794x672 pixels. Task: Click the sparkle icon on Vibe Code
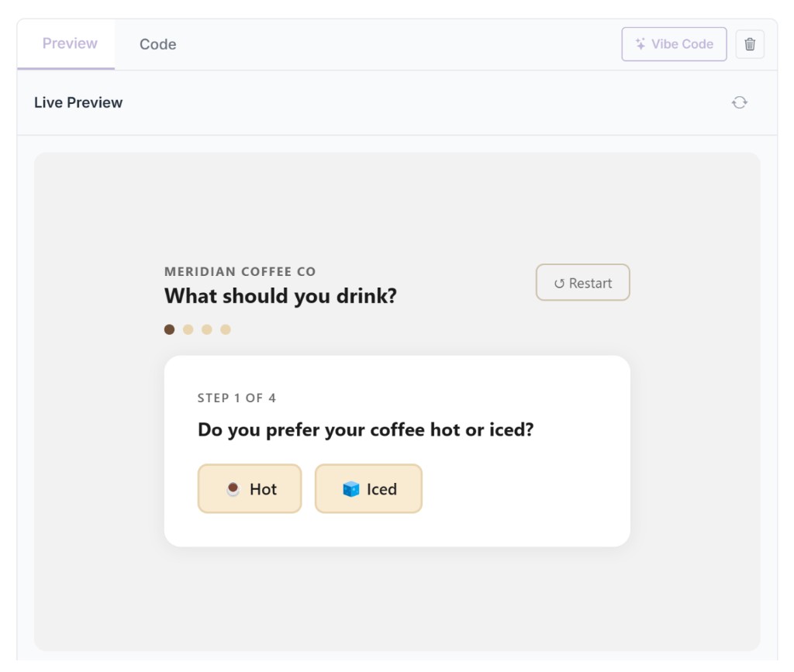[x=640, y=44]
